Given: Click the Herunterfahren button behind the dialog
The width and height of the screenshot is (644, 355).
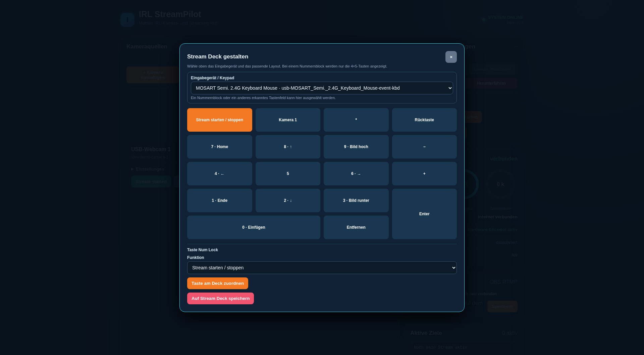Looking at the screenshot, I should click(491, 83).
